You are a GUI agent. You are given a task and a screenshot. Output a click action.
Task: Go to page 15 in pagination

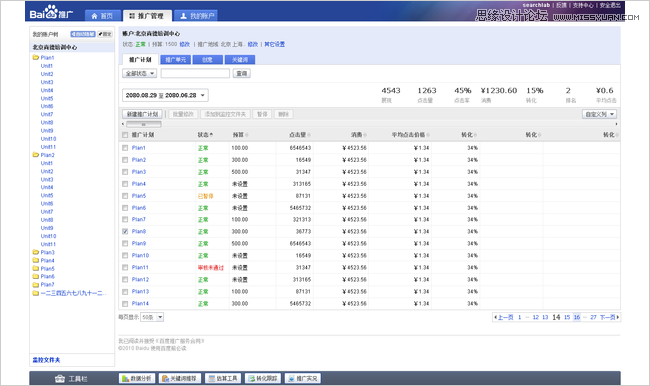click(x=567, y=317)
